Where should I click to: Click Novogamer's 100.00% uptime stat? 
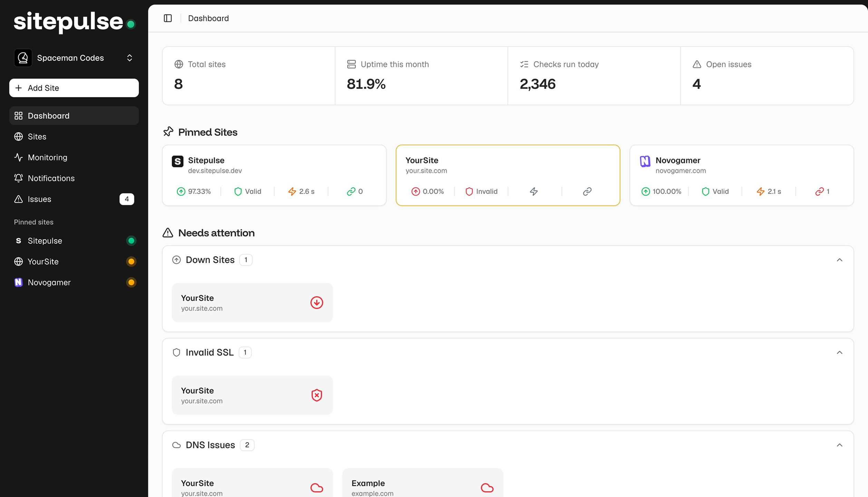(x=661, y=192)
